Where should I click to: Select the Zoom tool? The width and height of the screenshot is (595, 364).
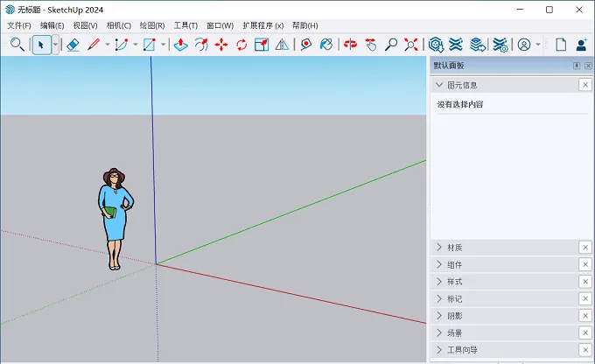tap(391, 45)
